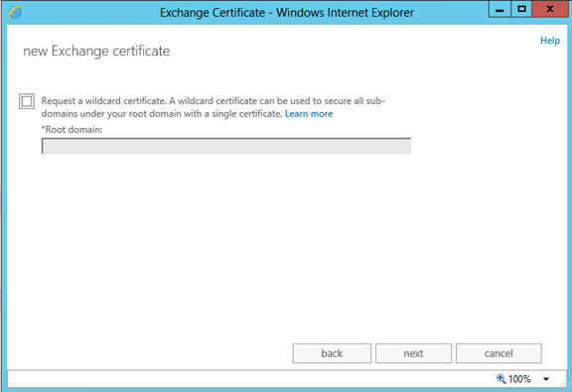Click the zoom magnifier icon in status bar
Viewport: 572px width, 392px height.
(500, 379)
